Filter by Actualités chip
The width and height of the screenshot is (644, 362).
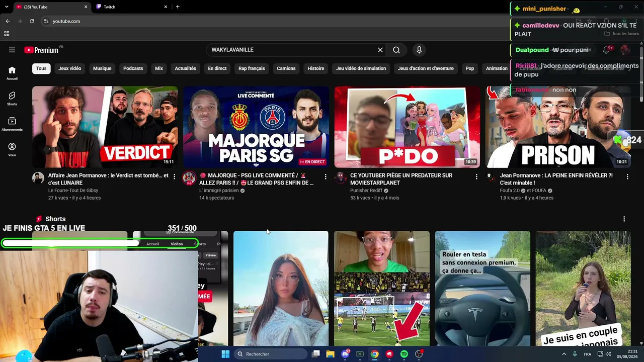tap(185, 68)
